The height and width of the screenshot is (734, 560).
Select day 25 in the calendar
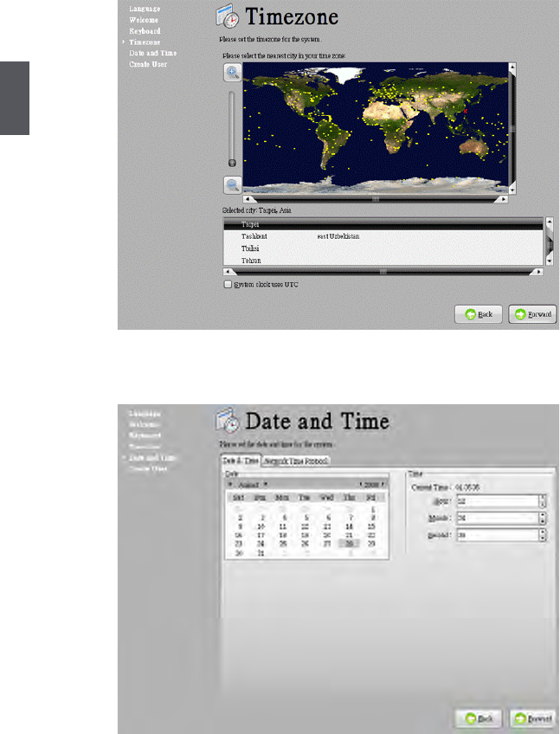tap(283, 544)
